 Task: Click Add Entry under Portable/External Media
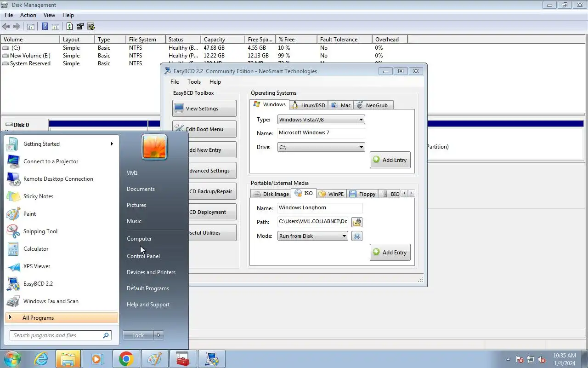(x=390, y=253)
